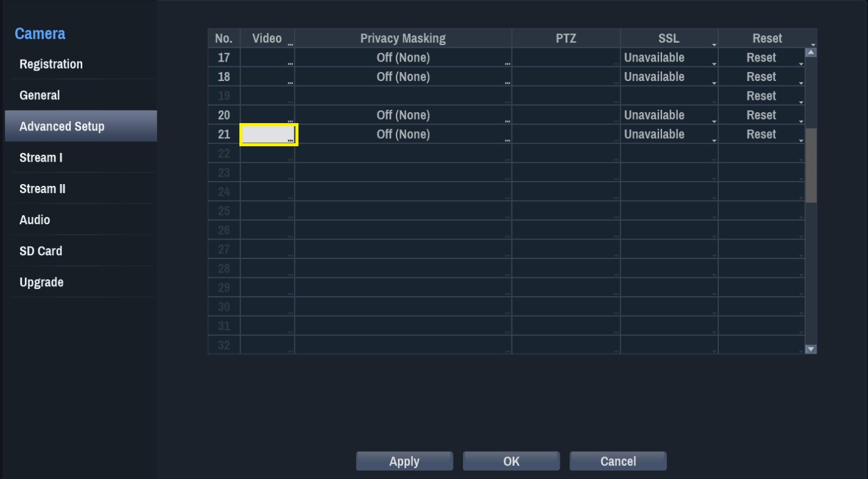
Task: Open the Audio settings page
Action: [80, 219]
